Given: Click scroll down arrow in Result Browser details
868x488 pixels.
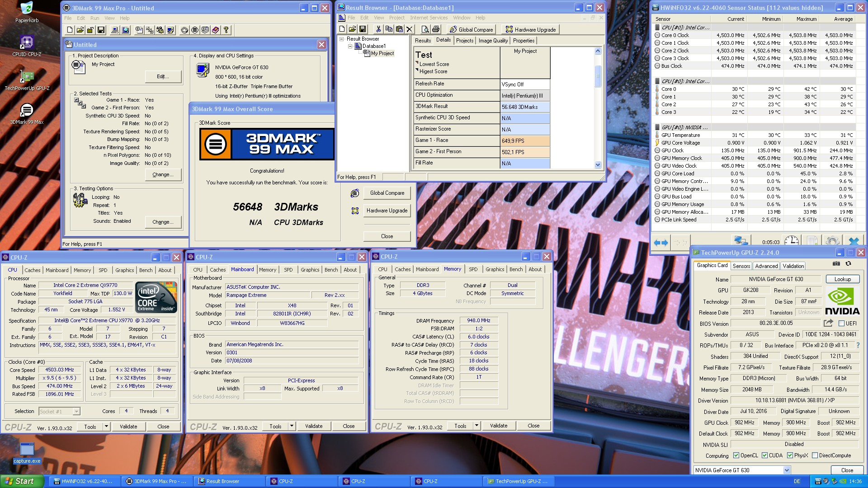Looking at the screenshot, I should click(598, 164).
